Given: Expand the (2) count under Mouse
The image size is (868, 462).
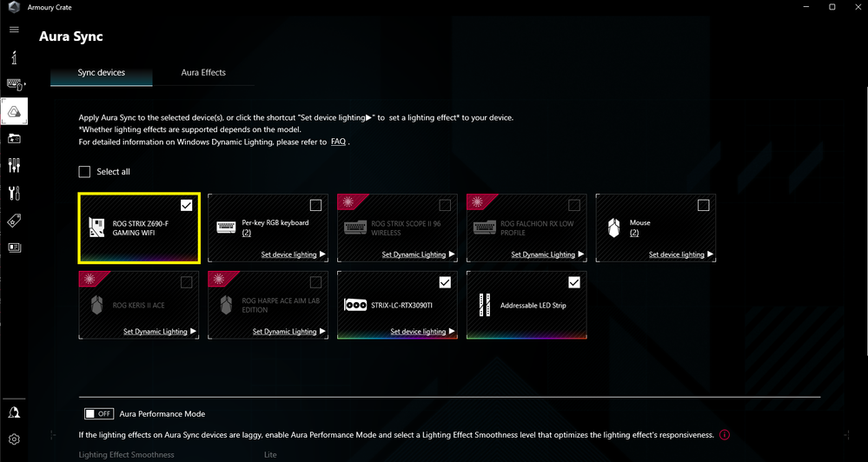Looking at the screenshot, I should pos(634,233).
